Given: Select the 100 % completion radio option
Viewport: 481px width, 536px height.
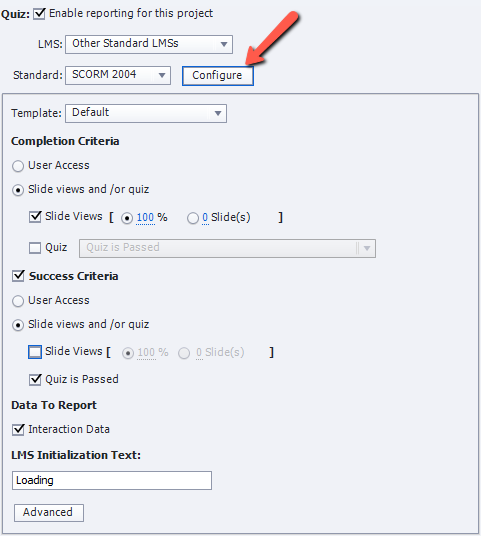Looking at the screenshot, I should click(x=127, y=218).
